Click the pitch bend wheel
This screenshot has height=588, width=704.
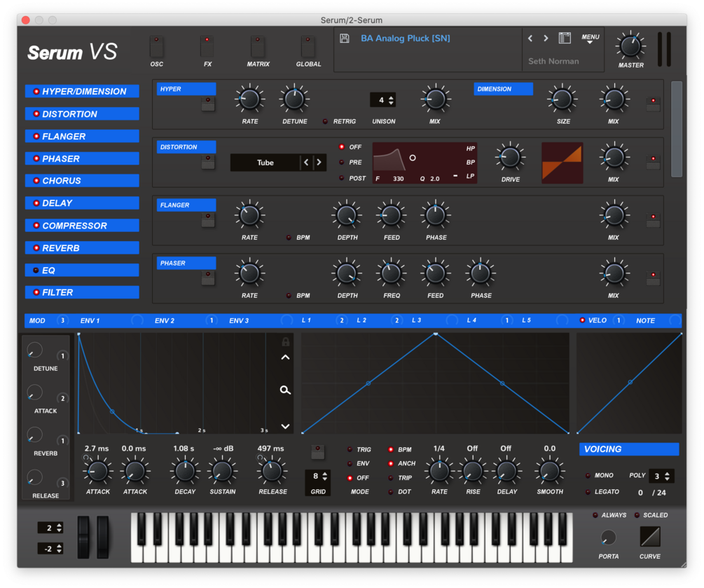83,537
